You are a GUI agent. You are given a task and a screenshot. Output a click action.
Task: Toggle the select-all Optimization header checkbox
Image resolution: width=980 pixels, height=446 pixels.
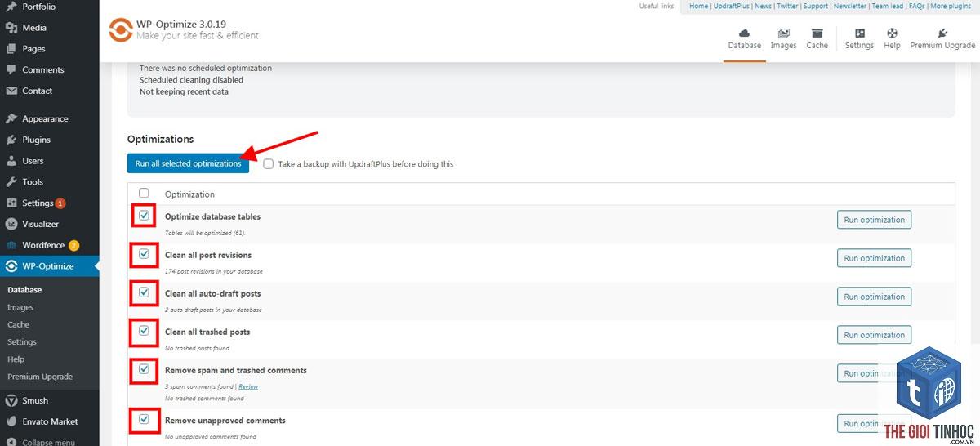point(145,194)
